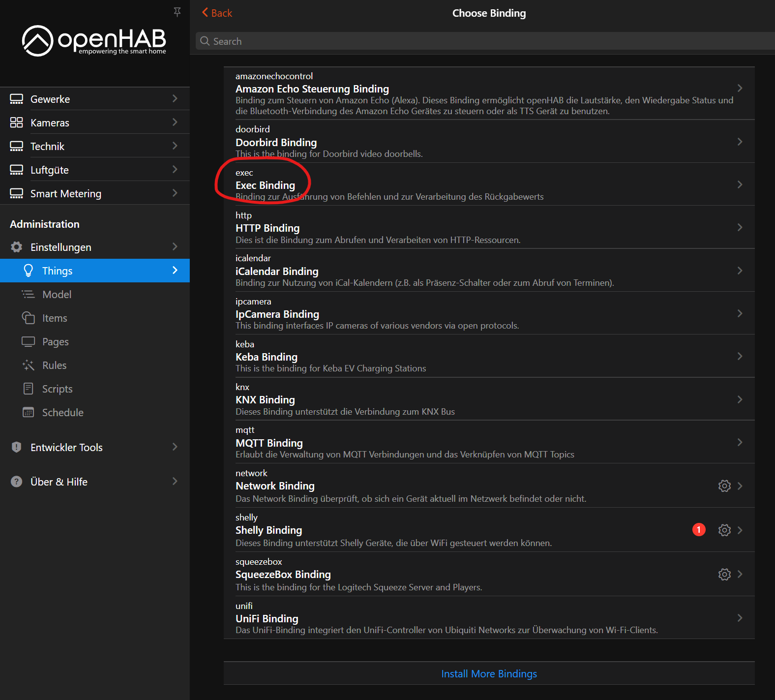The image size is (775, 700).
Task: Click the Smart Metering page icon
Action: coord(17,193)
